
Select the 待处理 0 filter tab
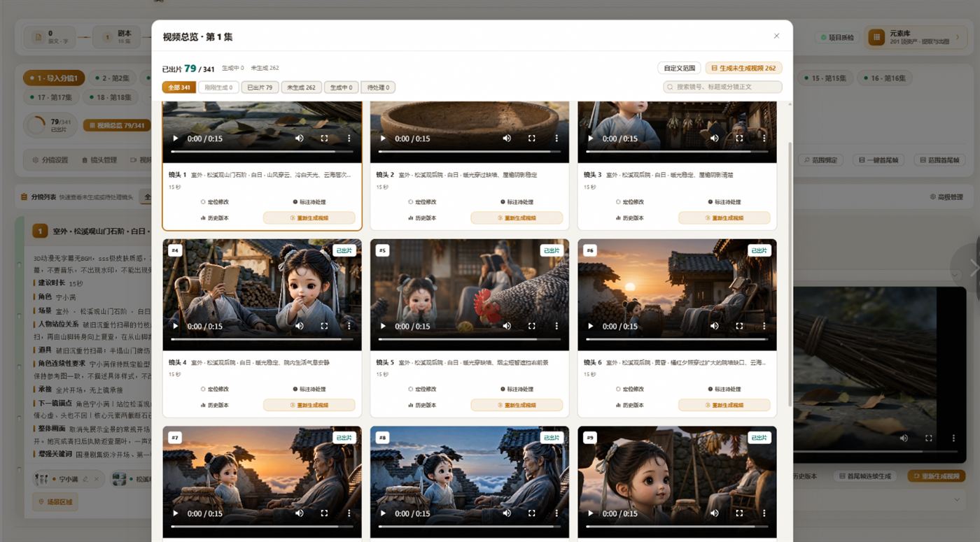(378, 87)
